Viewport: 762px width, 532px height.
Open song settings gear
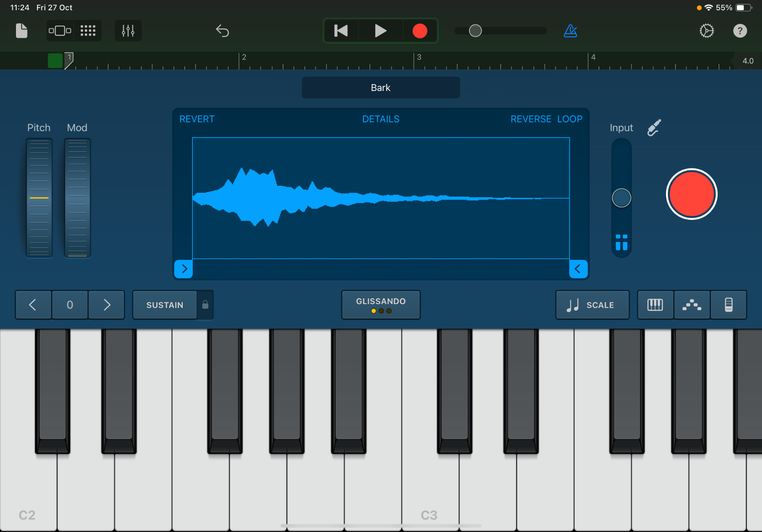(x=706, y=31)
